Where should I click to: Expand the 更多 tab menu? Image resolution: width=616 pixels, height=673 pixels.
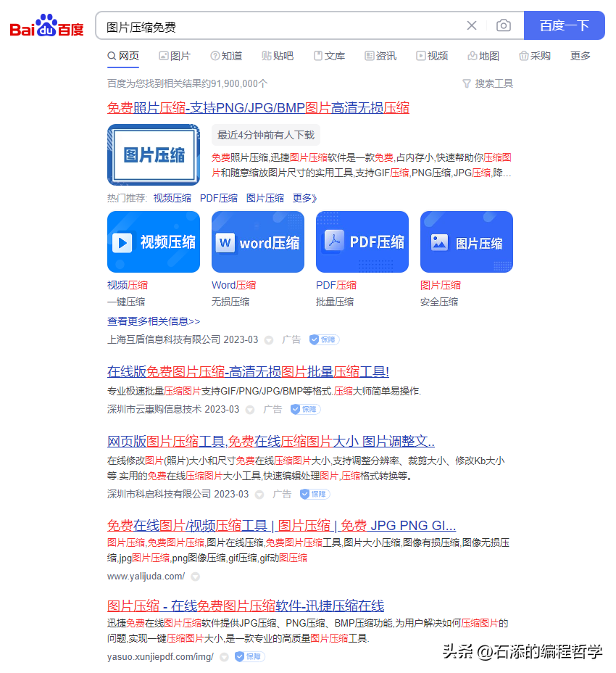[x=580, y=57]
